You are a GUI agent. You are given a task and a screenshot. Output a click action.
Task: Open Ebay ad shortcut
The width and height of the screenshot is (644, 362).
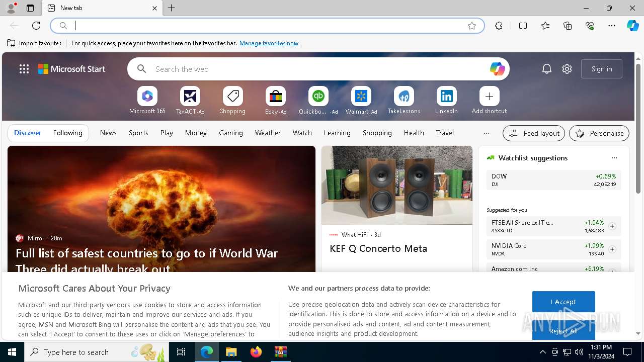[276, 100]
